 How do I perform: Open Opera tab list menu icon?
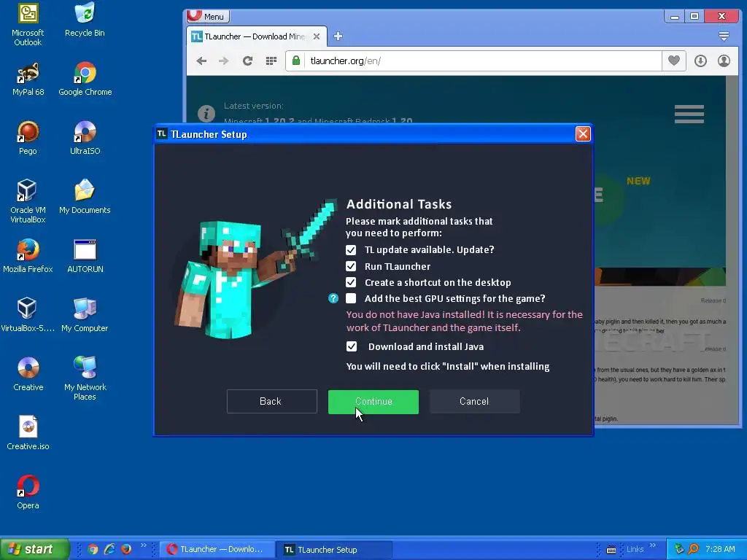pos(724,36)
